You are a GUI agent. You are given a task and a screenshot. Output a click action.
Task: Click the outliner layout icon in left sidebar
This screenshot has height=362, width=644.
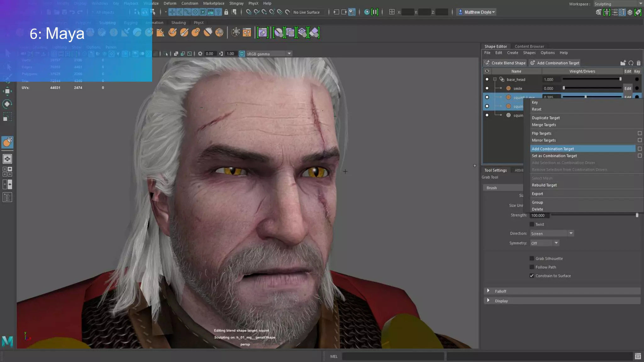point(7,197)
